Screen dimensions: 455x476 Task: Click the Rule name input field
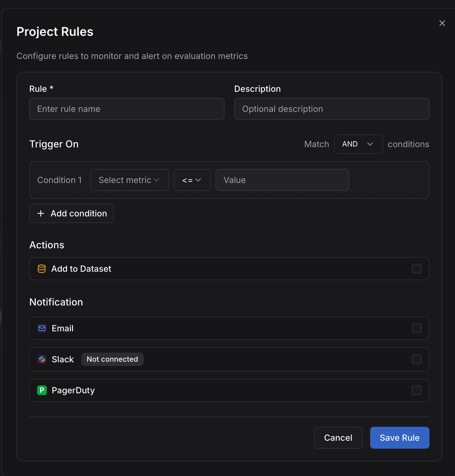(x=127, y=109)
